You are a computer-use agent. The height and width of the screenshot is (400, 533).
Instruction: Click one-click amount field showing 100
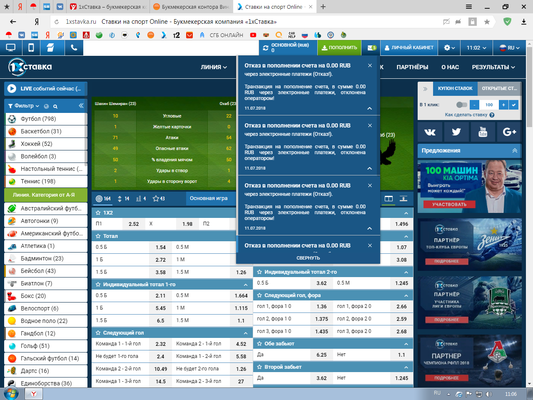pyautogui.click(x=489, y=105)
